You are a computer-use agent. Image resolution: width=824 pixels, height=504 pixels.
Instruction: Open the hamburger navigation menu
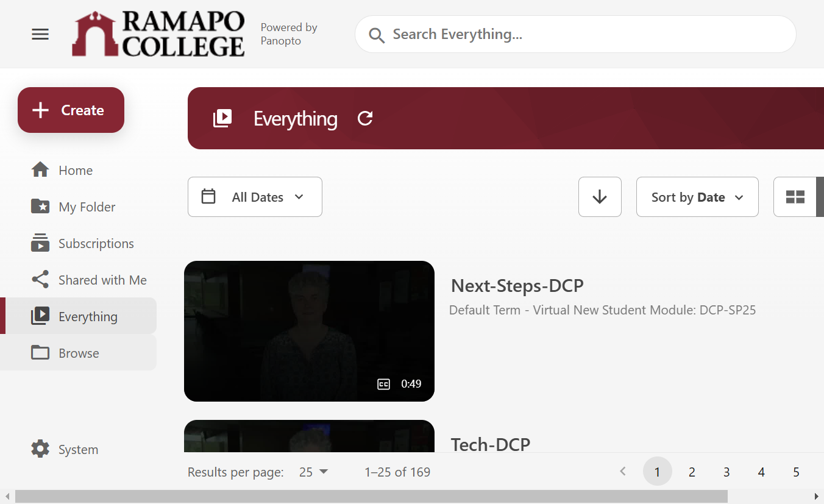[x=40, y=34]
